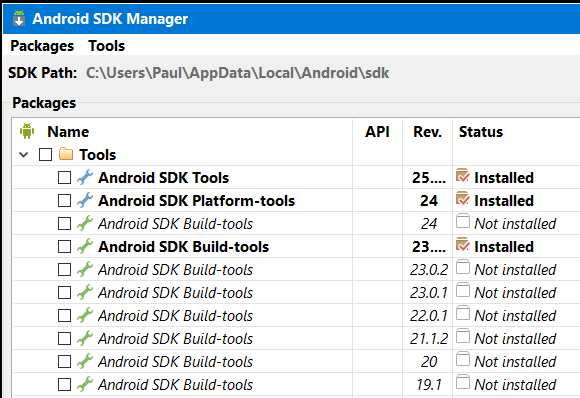This screenshot has width=580, height=398.
Task: Click the Android SDK Manager title icon
Action: point(19,18)
